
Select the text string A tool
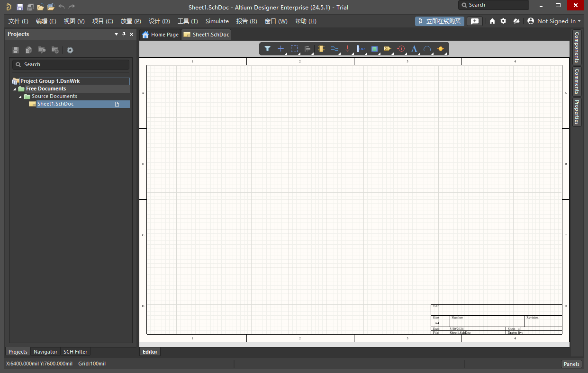[414, 48]
